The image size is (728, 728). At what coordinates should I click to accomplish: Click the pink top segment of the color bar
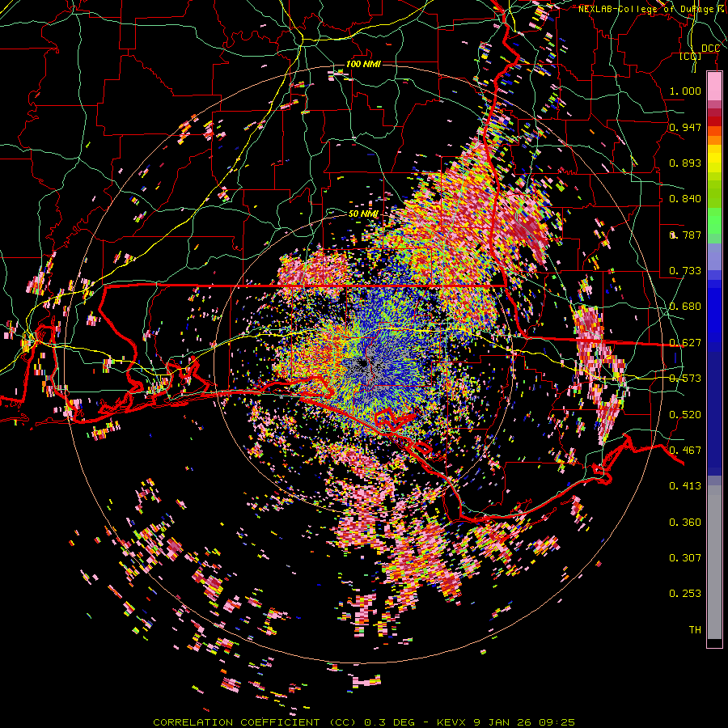714,87
